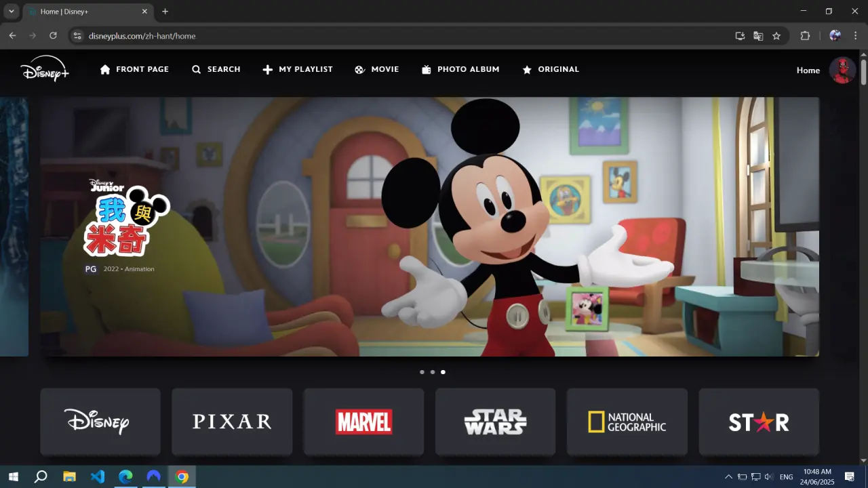Click the browser Back arrow
The height and width of the screenshot is (488, 868).
tap(12, 36)
